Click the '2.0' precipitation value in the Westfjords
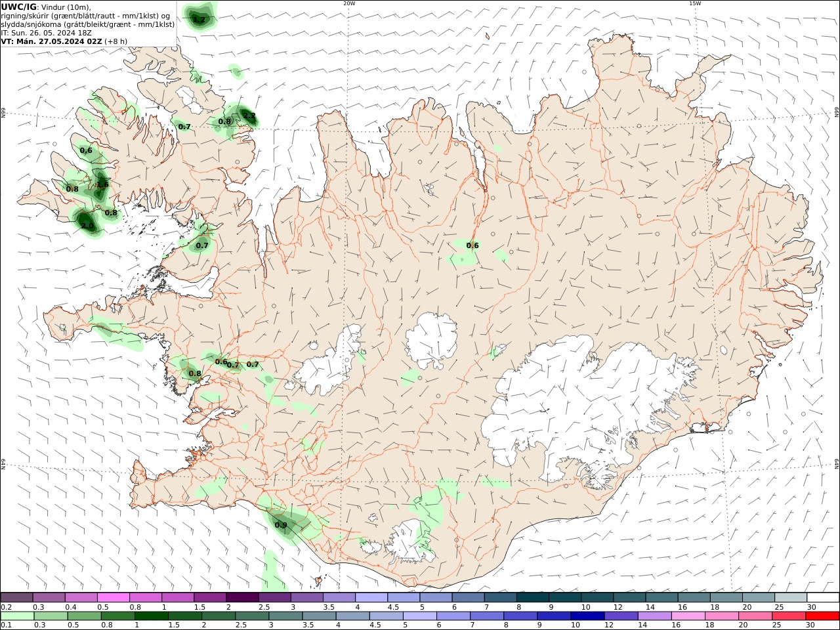The image size is (840, 630). 87,226
